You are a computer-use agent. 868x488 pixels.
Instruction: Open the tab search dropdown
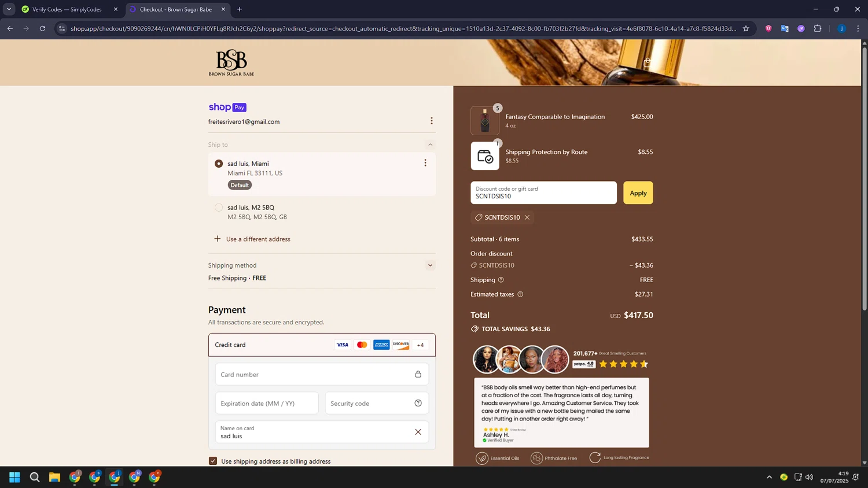(x=9, y=9)
